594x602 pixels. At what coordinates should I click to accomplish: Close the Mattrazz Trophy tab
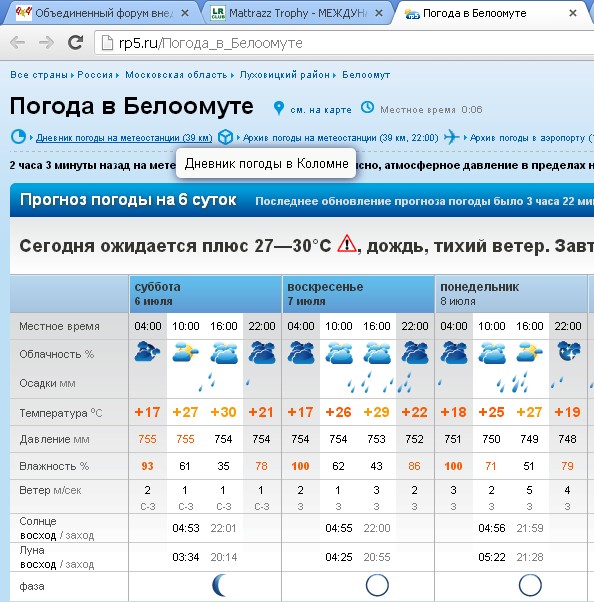click(x=379, y=13)
